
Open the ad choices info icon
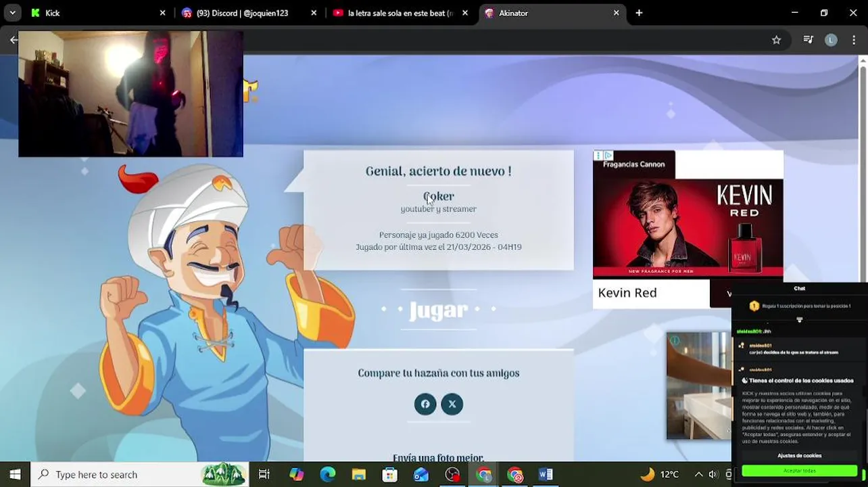(x=608, y=156)
